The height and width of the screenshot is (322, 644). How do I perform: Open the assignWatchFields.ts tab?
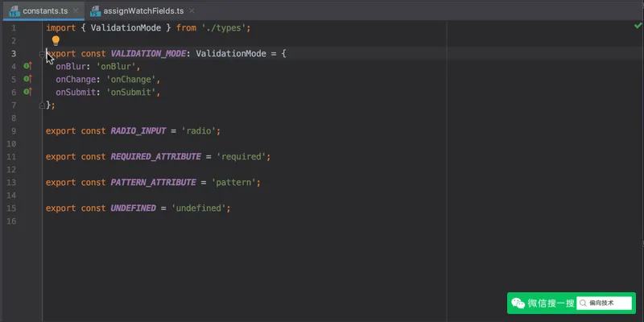tap(143, 11)
